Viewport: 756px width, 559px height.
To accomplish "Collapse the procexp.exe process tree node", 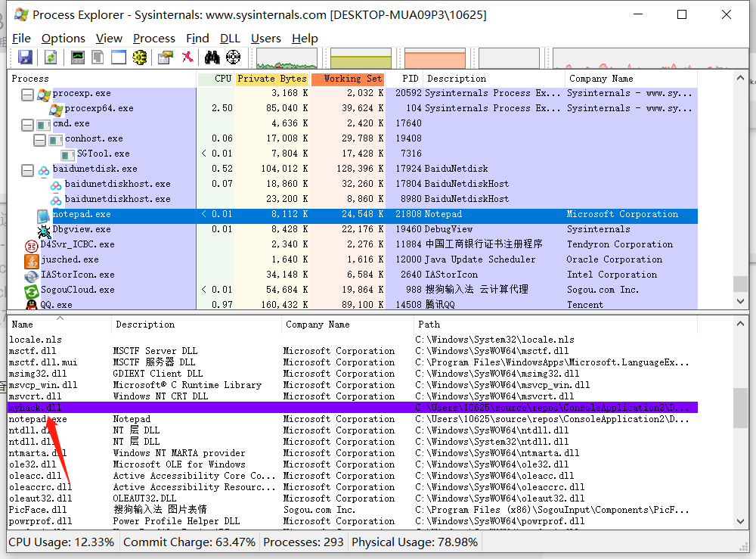I will 27,93.
